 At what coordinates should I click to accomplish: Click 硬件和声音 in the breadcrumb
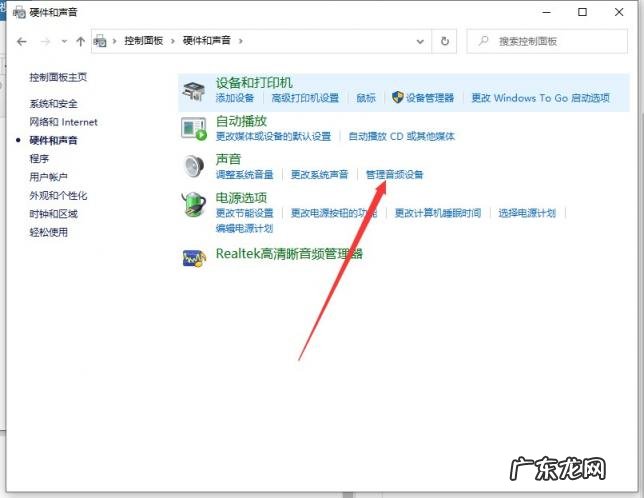pyautogui.click(x=207, y=40)
